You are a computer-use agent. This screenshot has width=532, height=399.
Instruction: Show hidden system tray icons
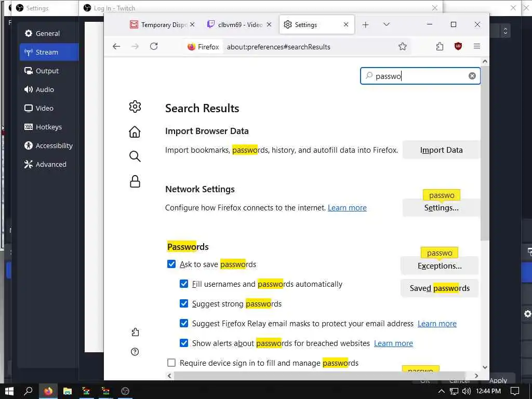[x=441, y=391]
